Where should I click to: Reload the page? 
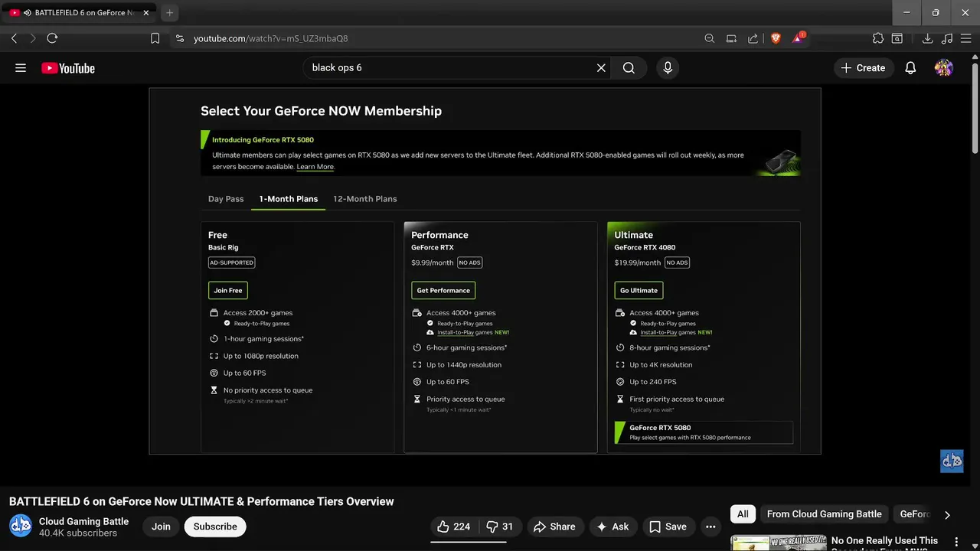pyautogui.click(x=52, y=38)
